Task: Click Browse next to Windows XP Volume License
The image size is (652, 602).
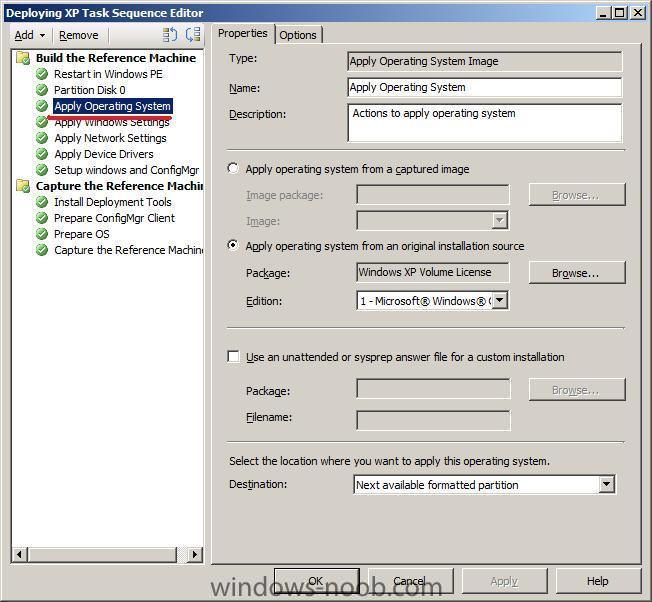Action: (x=577, y=273)
